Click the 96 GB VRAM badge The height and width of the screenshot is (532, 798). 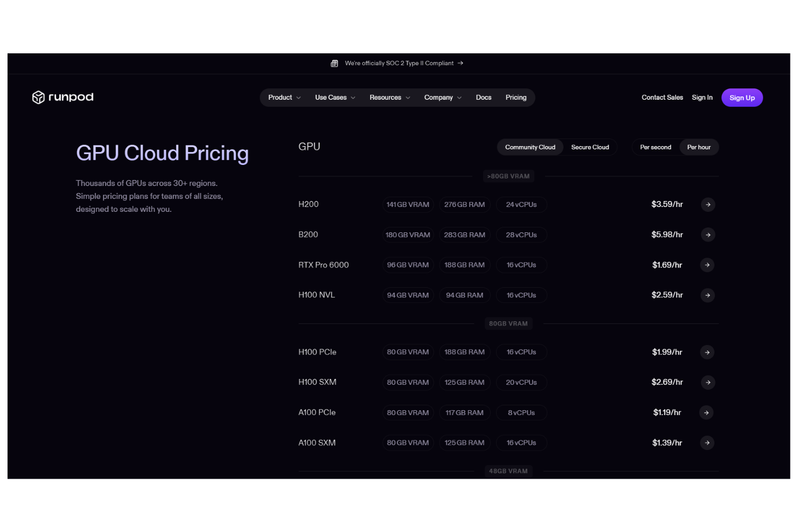[408, 265]
